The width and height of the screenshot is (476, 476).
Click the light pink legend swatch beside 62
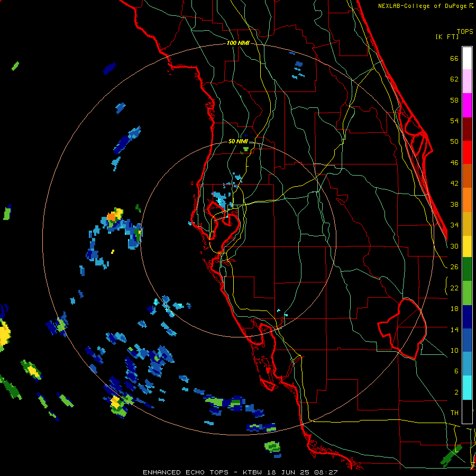[467, 81]
